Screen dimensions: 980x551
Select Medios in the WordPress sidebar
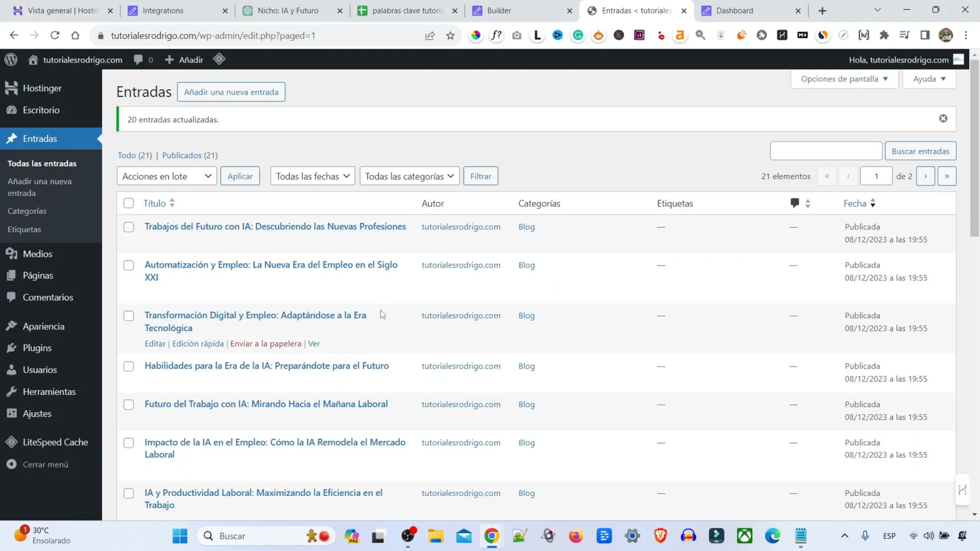37,253
